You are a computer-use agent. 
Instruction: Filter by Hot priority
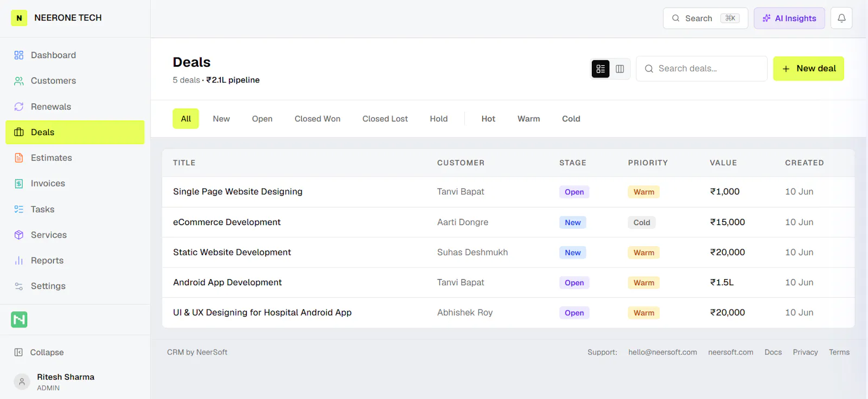click(488, 119)
